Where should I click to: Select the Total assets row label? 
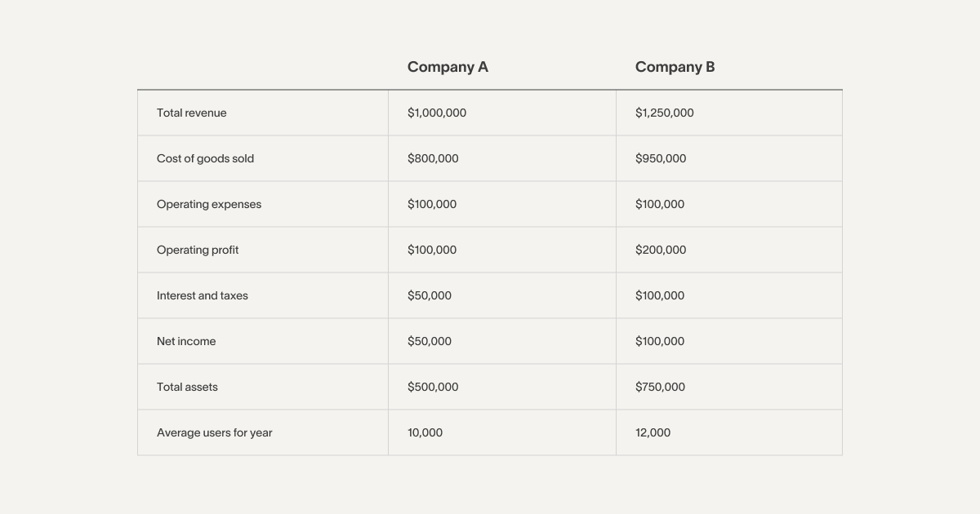tap(187, 387)
